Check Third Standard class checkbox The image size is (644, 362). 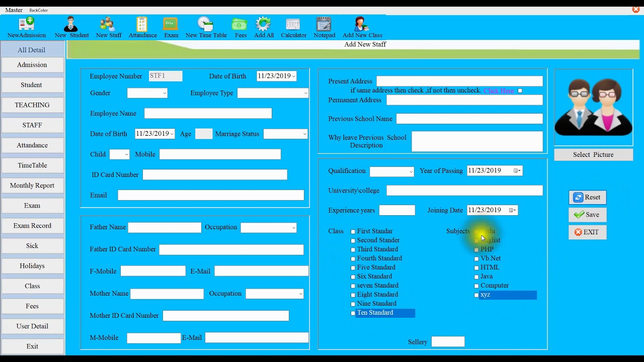pos(353,250)
